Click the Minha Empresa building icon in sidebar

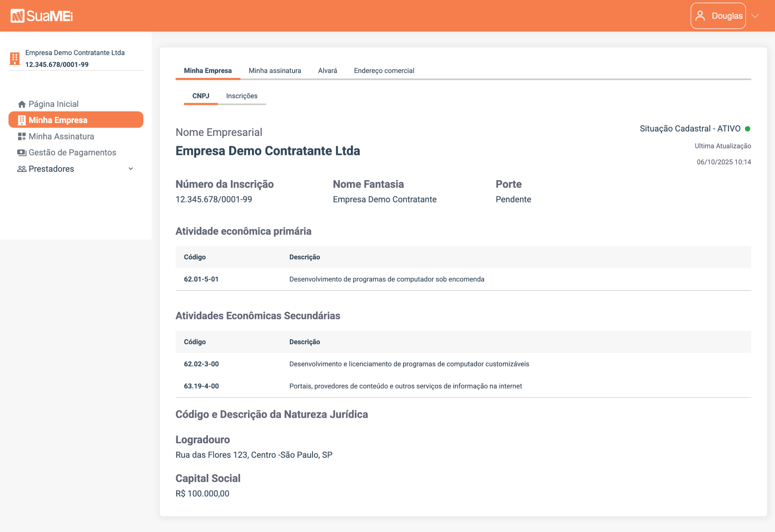click(x=22, y=120)
